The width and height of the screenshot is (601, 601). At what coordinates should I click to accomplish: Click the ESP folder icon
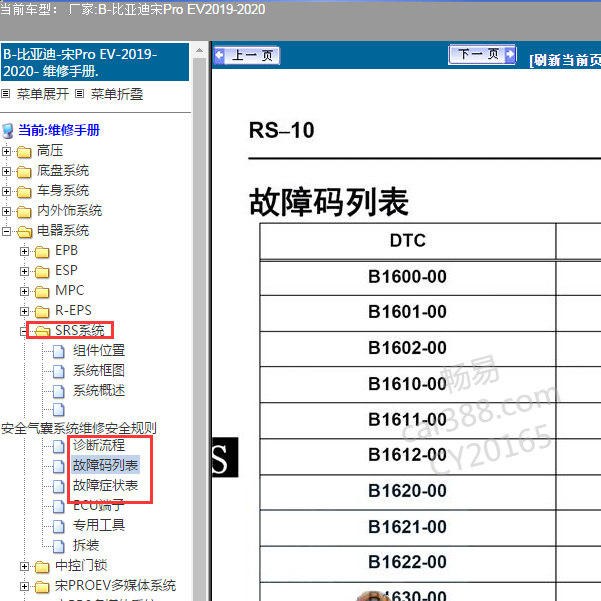[x=42, y=271]
